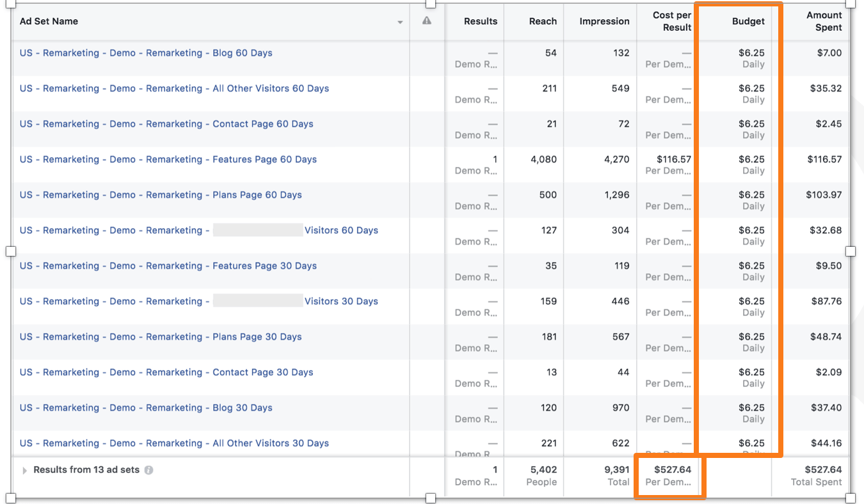Open the Blog 60 Days ad set
This screenshot has height=504, width=864.
146,53
